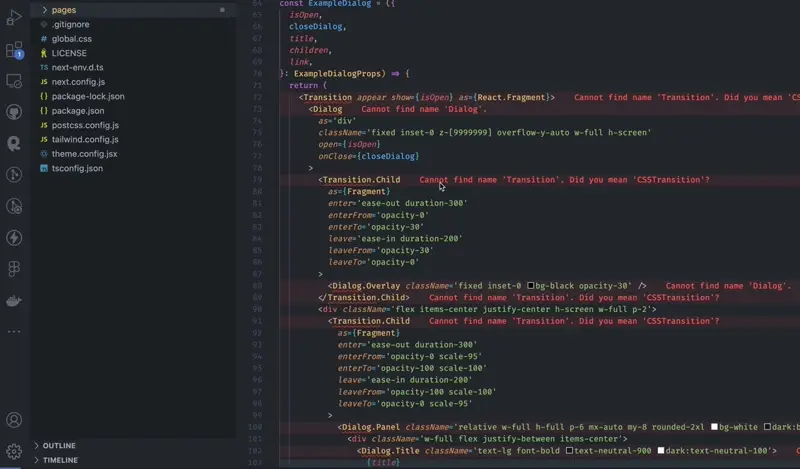Screen dimensions: 800x469
Task: Open the Remote Explorer view
Action: point(14,81)
